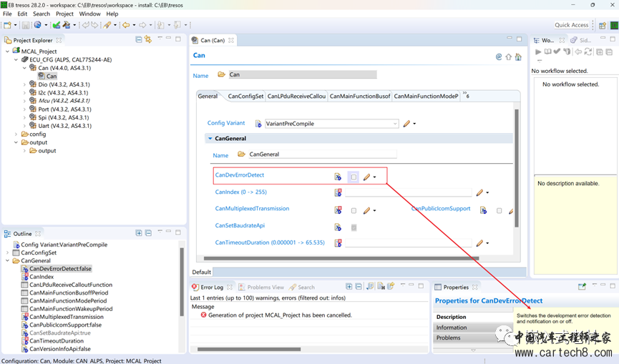Click the pencil icon beside CanIndex field
Viewport: 619px width, 364px height.
479,192
